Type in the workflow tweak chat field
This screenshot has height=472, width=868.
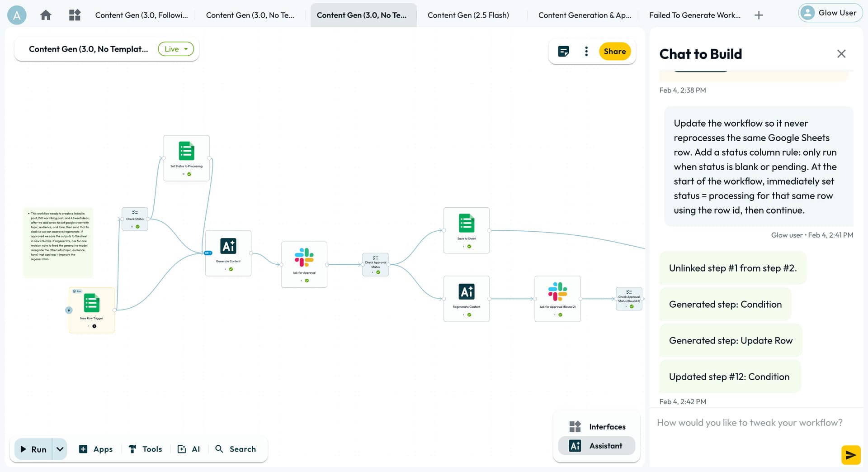click(x=749, y=423)
